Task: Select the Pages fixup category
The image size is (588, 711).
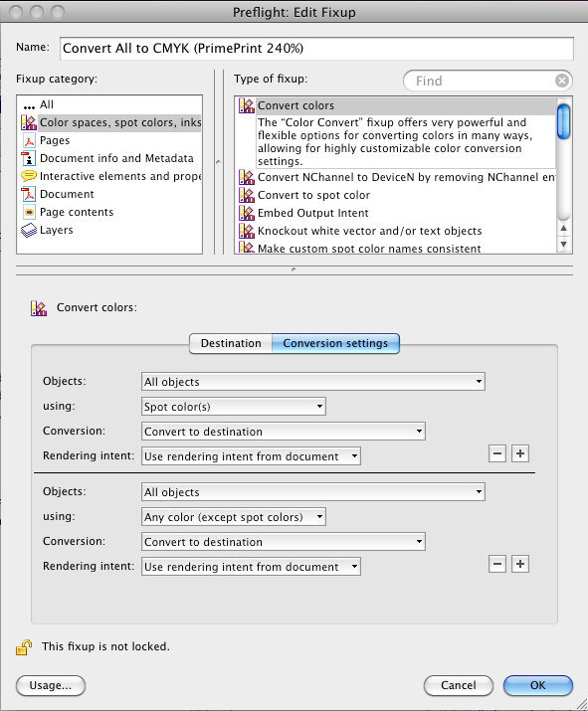Action: pyautogui.click(x=109, y=140)
